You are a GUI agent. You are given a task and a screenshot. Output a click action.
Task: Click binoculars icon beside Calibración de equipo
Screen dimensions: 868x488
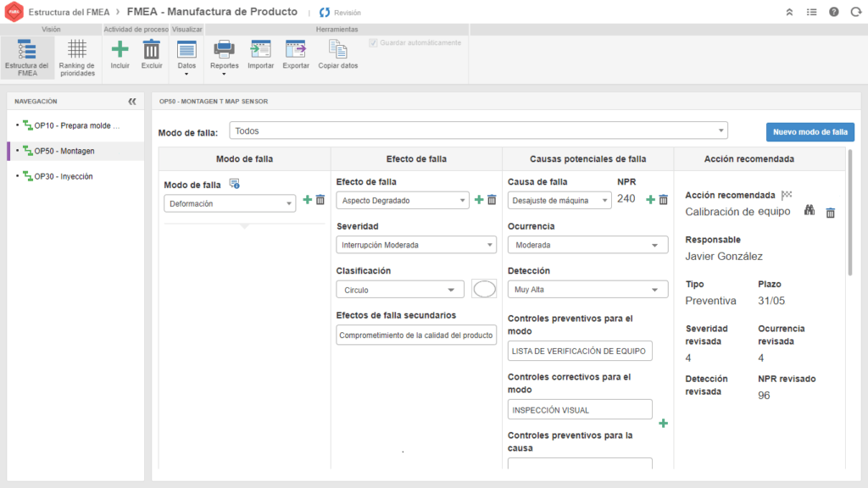810,211
